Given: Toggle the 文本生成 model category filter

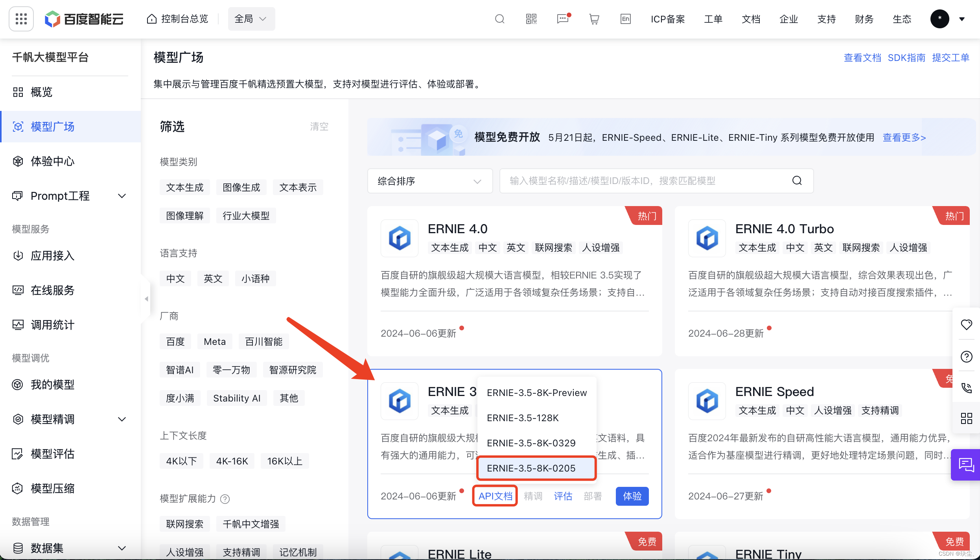Looking at the screenshot, I should [184, 187].
